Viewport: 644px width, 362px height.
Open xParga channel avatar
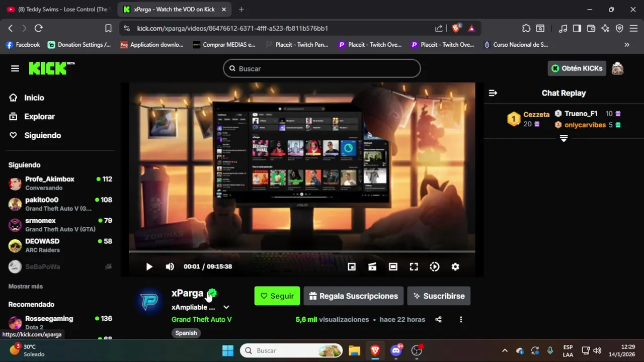point(149,301)
